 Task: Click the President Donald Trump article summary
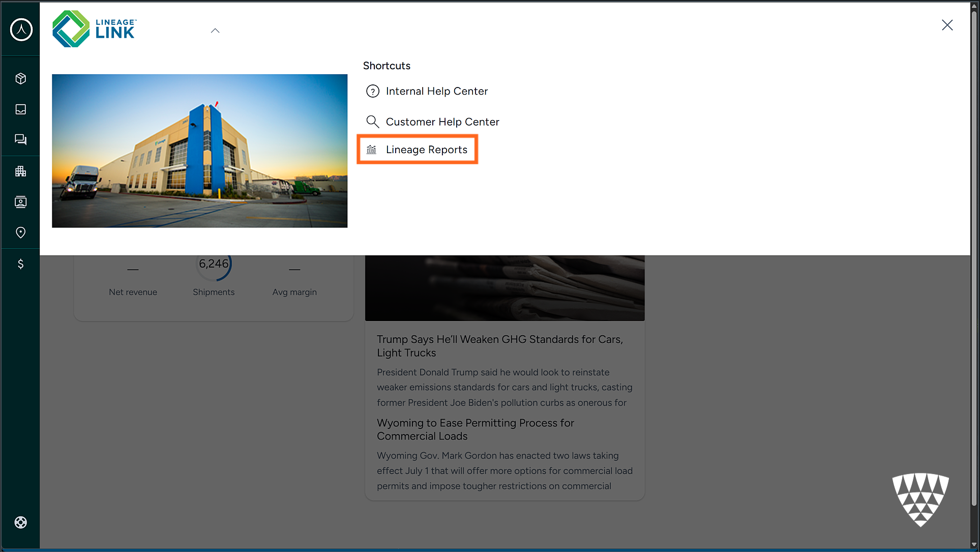[504, 387]
